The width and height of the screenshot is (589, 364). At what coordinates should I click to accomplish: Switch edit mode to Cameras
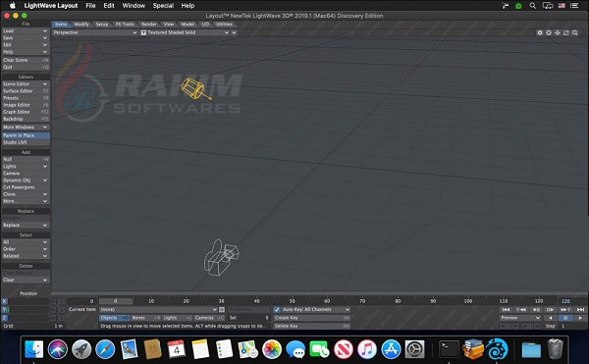pyautogui.click(x=209, y=318)
